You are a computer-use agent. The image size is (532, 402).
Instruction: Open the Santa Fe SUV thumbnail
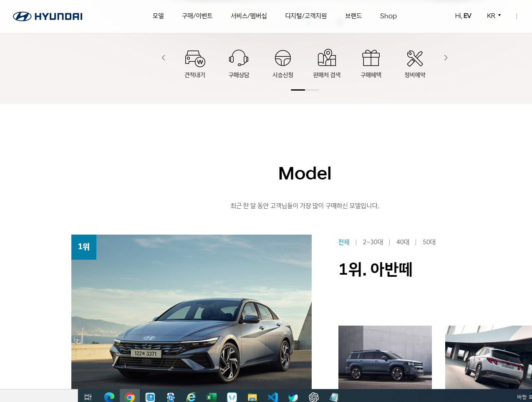coord(385,357)
